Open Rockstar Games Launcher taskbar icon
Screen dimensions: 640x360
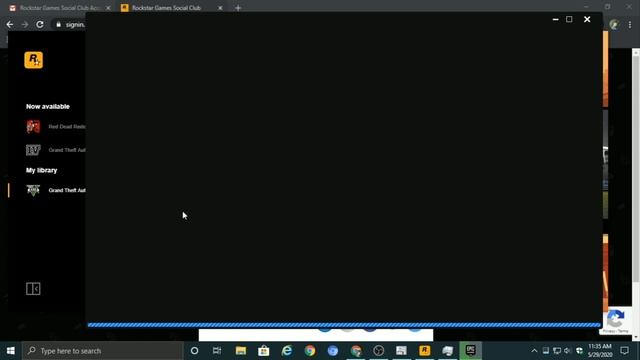424,351
